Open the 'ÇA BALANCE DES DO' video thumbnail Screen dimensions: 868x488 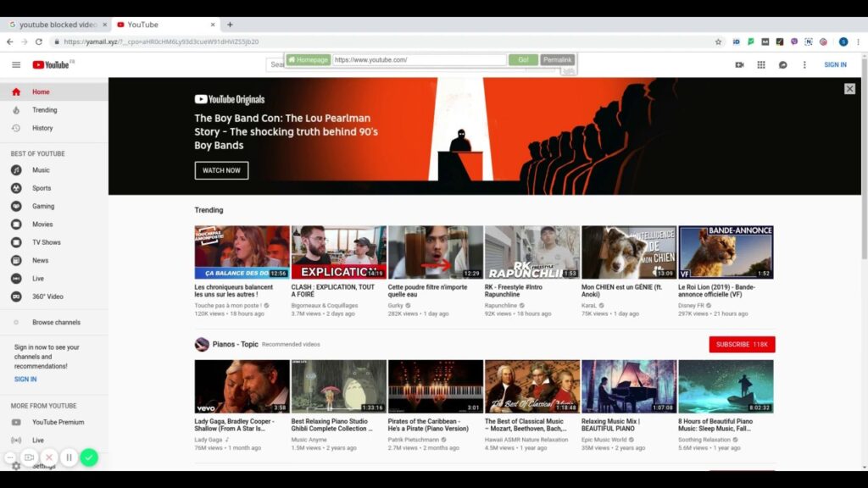pyautogui.click(x=242, y=252)
